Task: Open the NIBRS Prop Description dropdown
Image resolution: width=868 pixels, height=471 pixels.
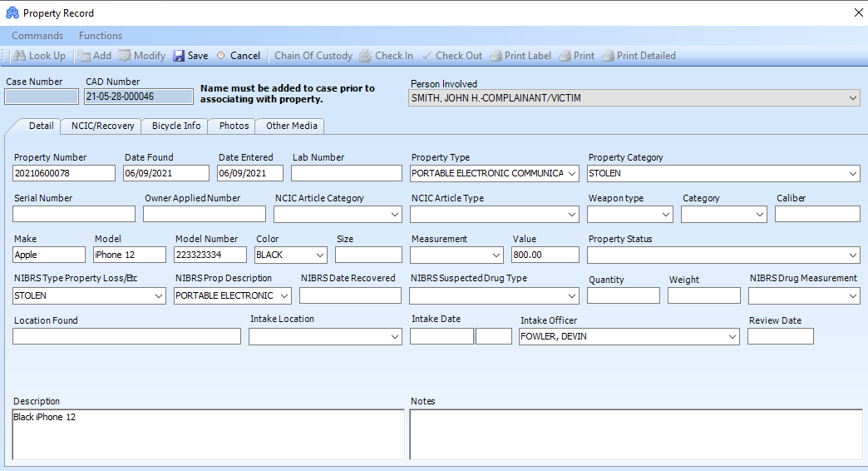Action: pyautogui.click(x=284, y=296)
